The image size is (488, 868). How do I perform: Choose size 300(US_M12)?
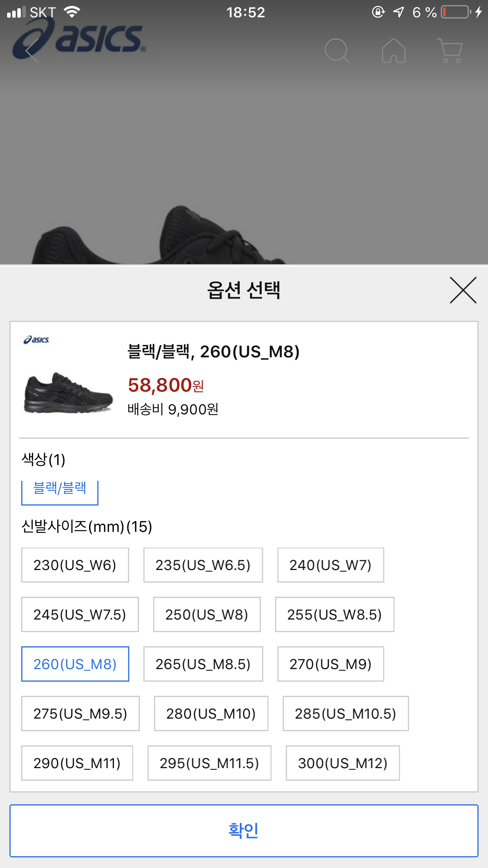click(x=343, y=763)
